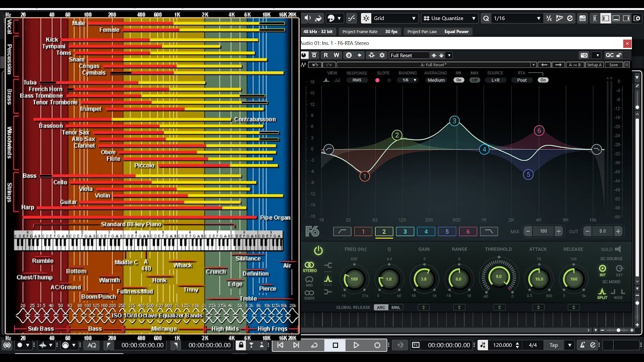The width and height of the screenshot is (644, 362).
Task: Choose SPLIT sidechain mode
Action: (x=602, y=293)
